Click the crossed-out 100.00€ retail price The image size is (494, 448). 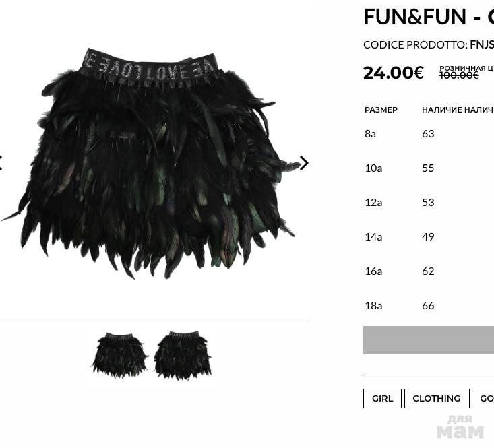[x=459, y=75]
